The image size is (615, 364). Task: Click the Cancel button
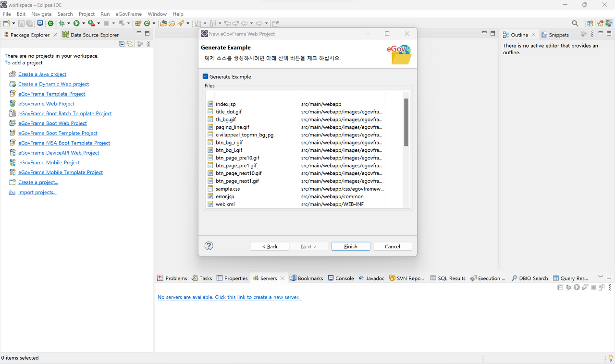coord(393,246)
